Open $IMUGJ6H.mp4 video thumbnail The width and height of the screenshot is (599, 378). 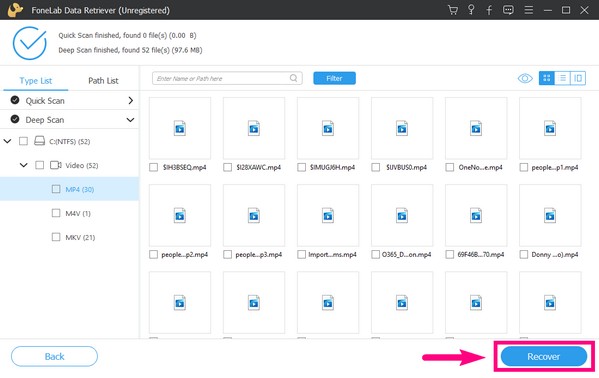[328, 128]
